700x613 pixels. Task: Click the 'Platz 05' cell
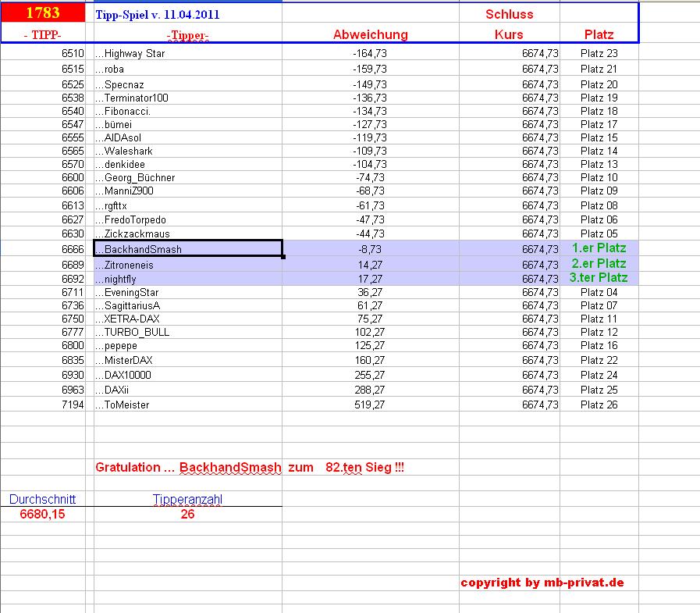click(x=599, y=234)
